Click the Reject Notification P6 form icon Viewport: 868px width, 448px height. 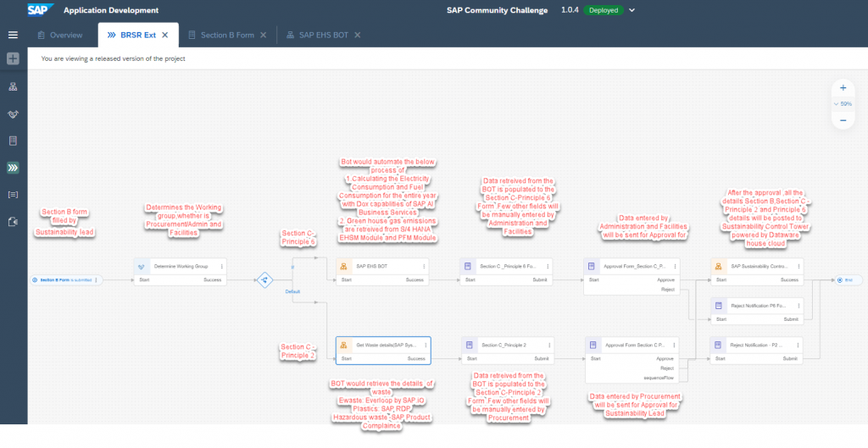click(x=719, y=306)
